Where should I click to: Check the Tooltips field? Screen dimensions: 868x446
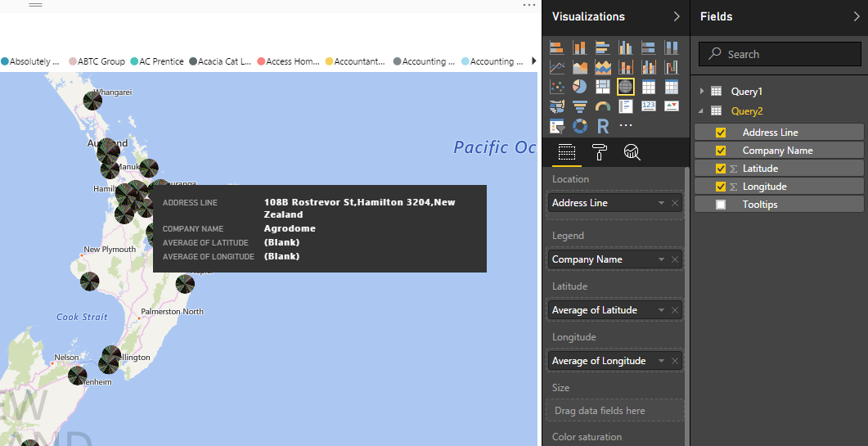click(721, 205)
